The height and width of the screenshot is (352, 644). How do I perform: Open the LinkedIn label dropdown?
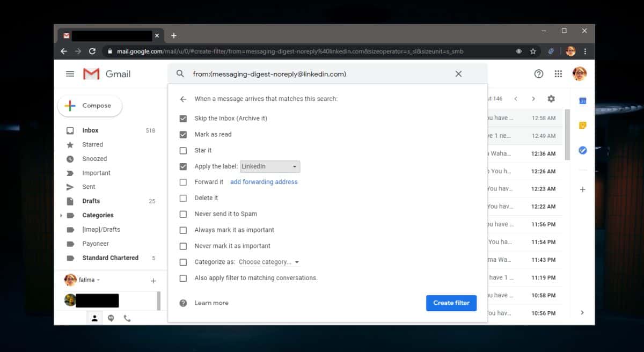[x=270, y=166]
